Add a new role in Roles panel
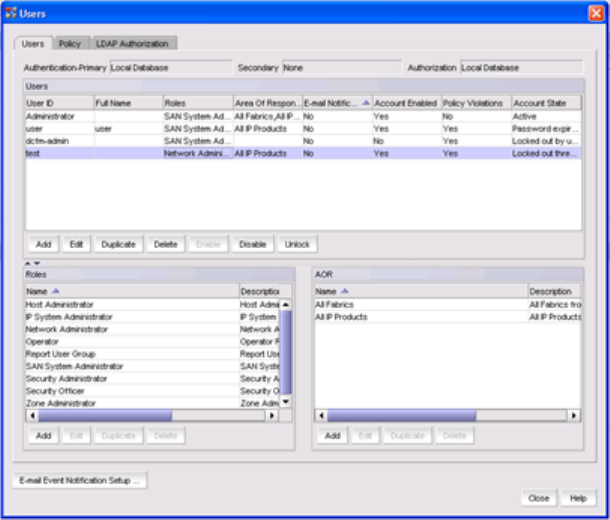Image resolution: width=610 pixels, height=520 pixels. [x=44, y=436]
